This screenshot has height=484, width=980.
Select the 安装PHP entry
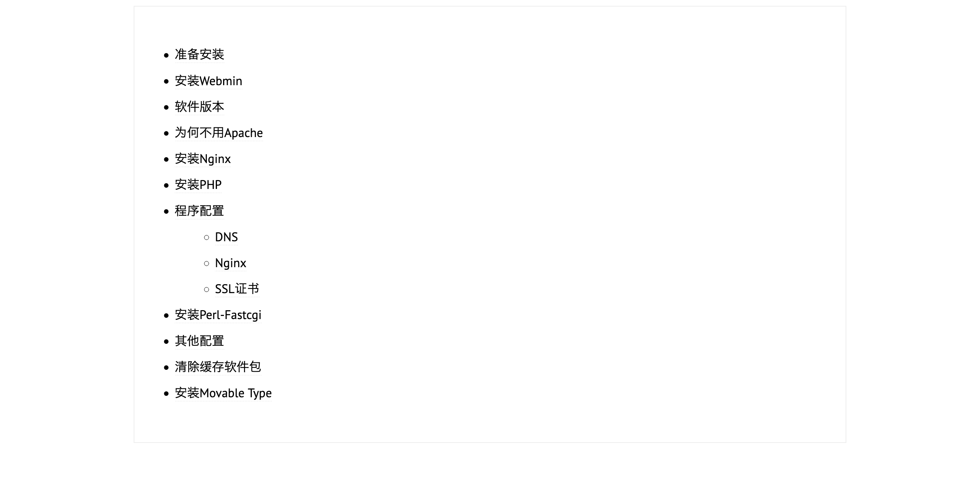pos(198,185)
